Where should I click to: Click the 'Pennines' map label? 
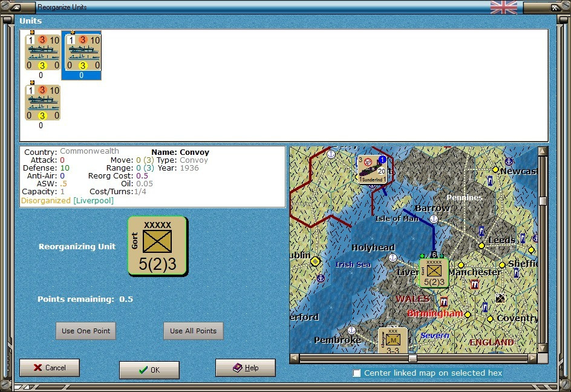click(465, 197)
